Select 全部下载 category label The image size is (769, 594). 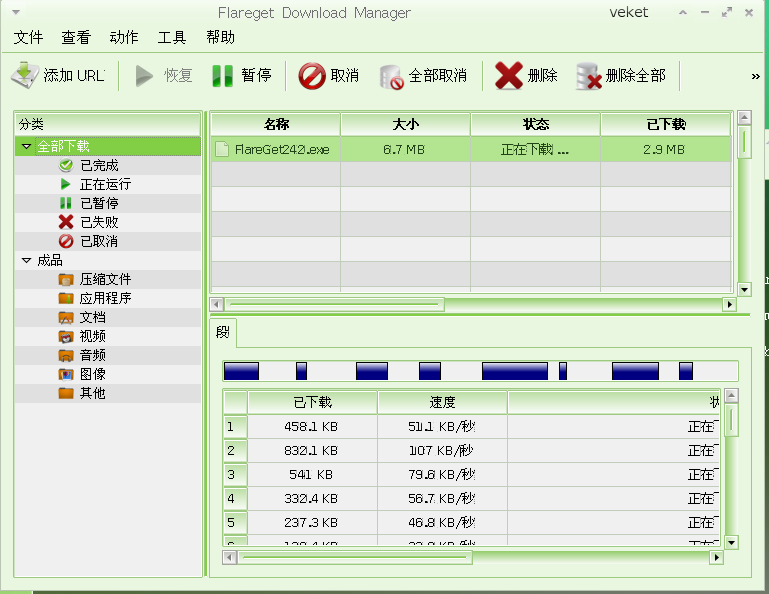63,146
